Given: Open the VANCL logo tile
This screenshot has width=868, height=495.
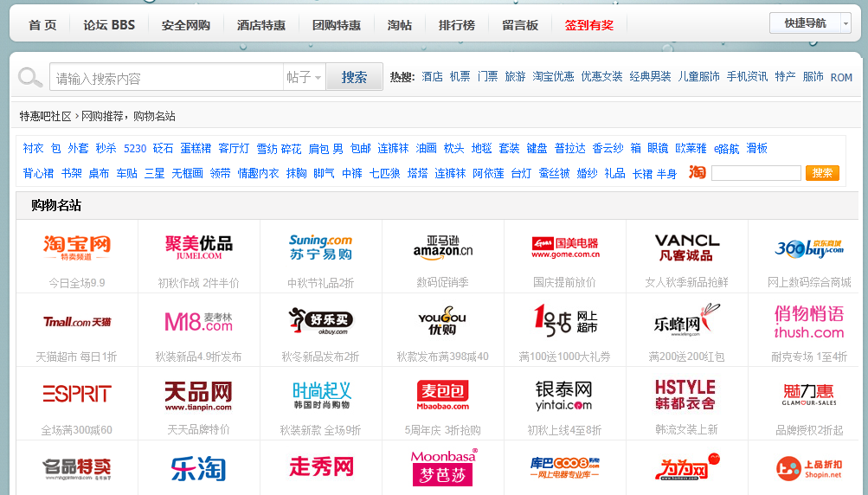Looking at the screenshot, I should click(x=687, y=247).
